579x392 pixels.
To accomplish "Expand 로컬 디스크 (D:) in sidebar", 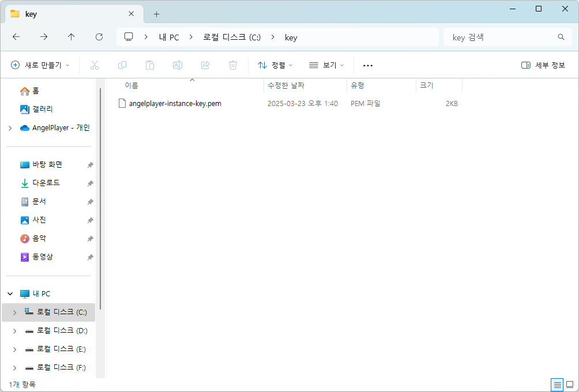I will [14, 331].
